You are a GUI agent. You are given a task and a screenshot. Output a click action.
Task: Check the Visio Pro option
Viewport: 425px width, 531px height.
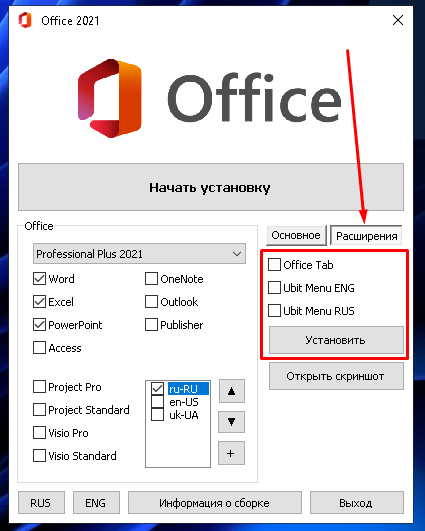coord(39,433)
